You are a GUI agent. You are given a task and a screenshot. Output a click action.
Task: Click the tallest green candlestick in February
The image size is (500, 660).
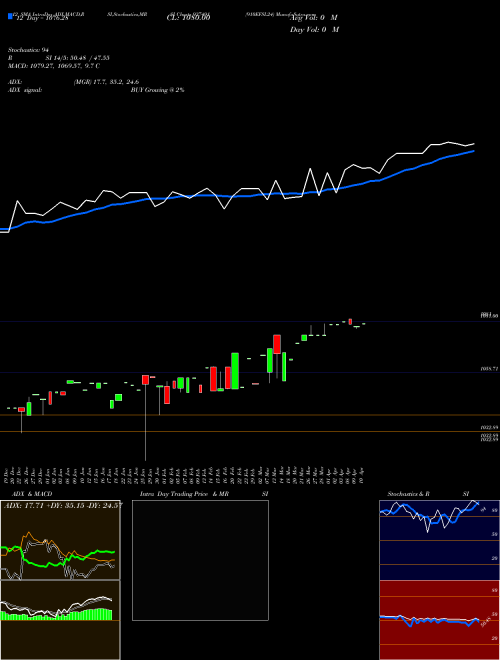coord(235,371)
